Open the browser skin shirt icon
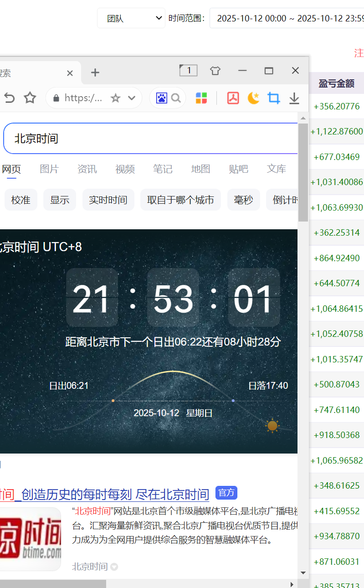364x588 pixels. (215, 71)
